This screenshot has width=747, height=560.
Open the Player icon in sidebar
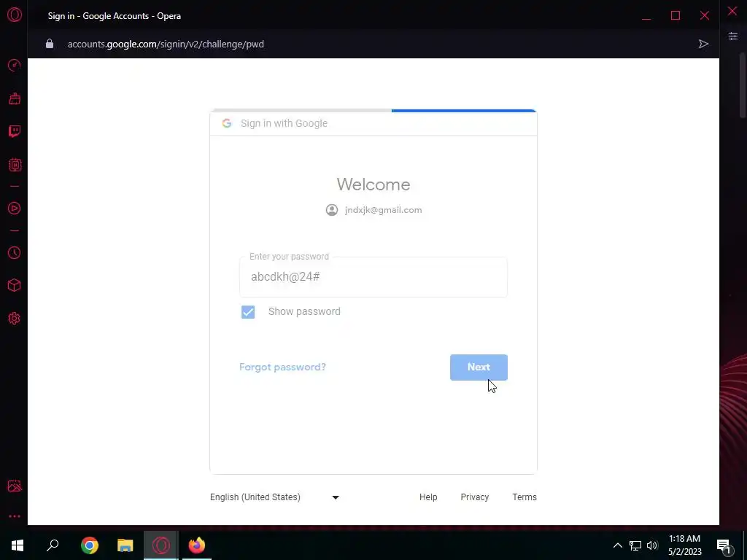[15, 208]
